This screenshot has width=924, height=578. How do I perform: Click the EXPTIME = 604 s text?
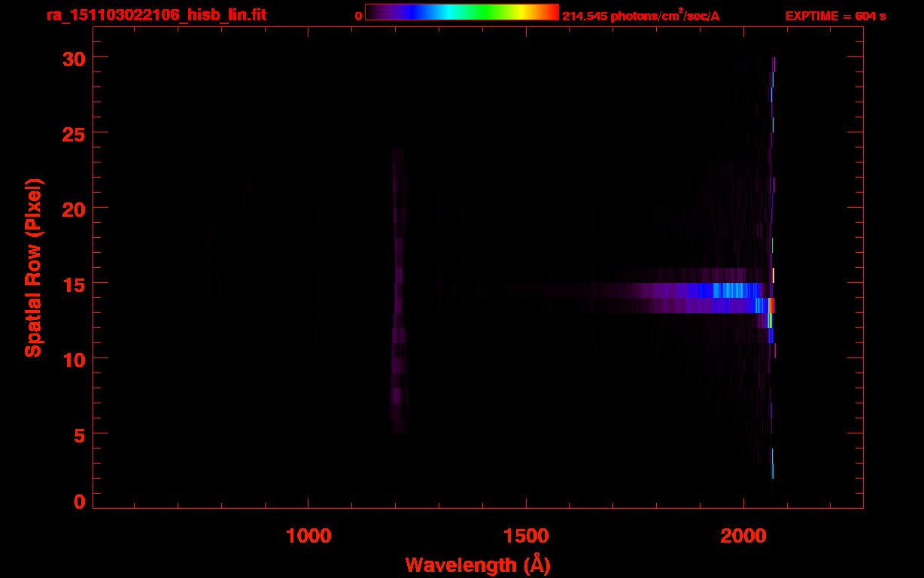click(835, 16)
